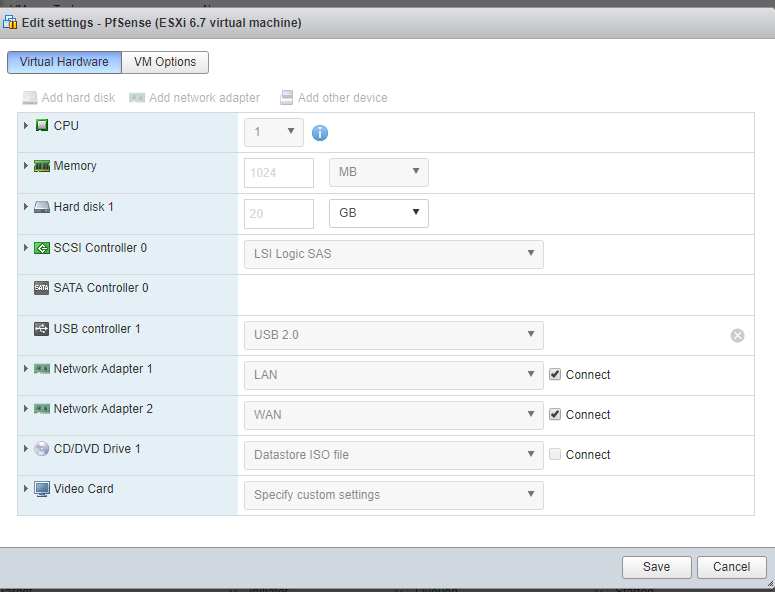
Task: Open the LAN network dropdown
Action: point(394,375)
